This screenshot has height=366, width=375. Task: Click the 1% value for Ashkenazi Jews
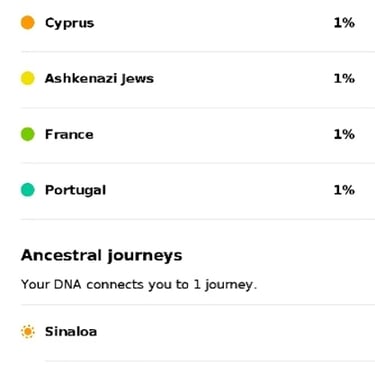[344, 78]
